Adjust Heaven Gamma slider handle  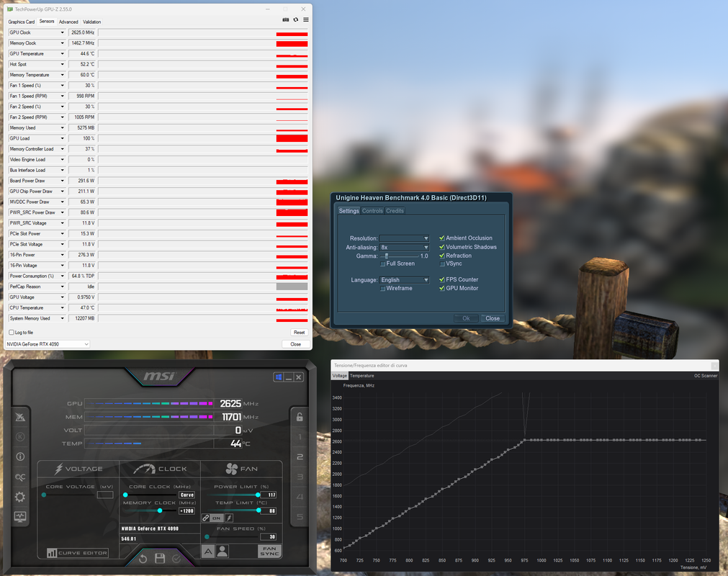tap(386, 256)
